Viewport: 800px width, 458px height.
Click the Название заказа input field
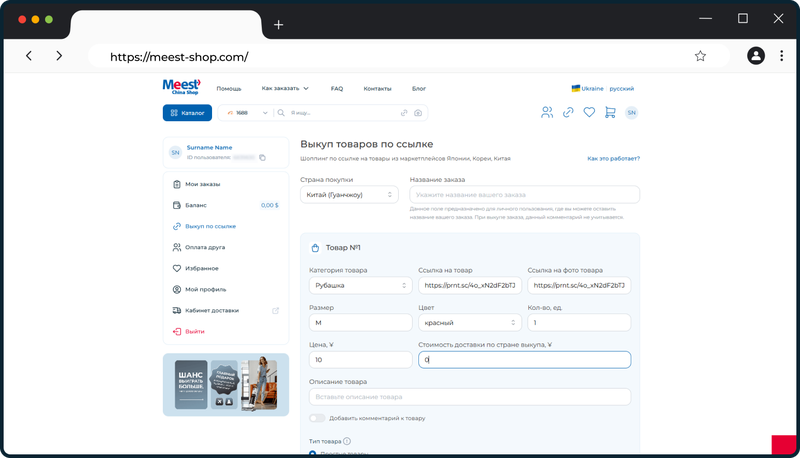(524, 195)
